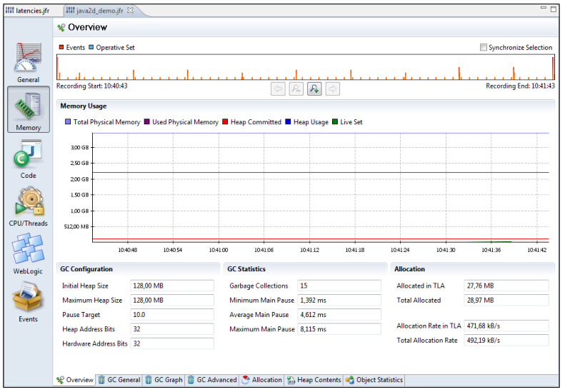Open the GC General tab

(x=119, y=380)
